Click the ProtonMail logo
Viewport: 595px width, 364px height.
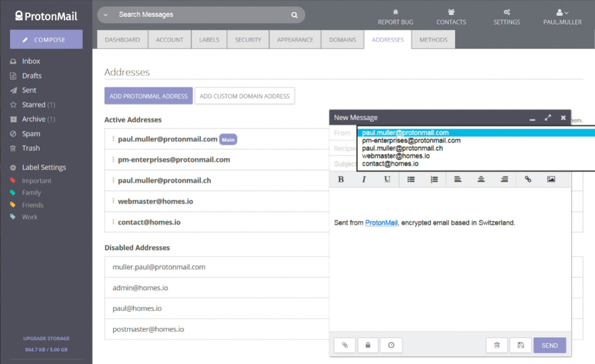[x=46, y=16]
